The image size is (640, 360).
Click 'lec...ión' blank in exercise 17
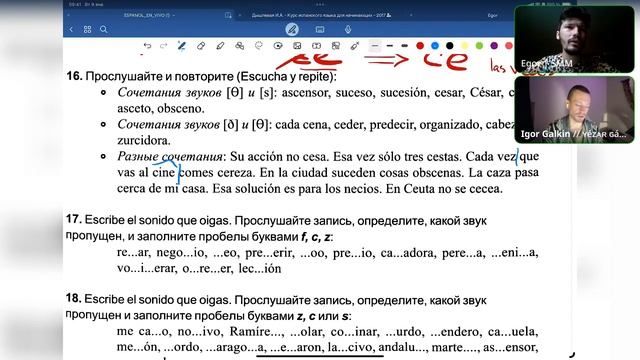pos(260,269)
